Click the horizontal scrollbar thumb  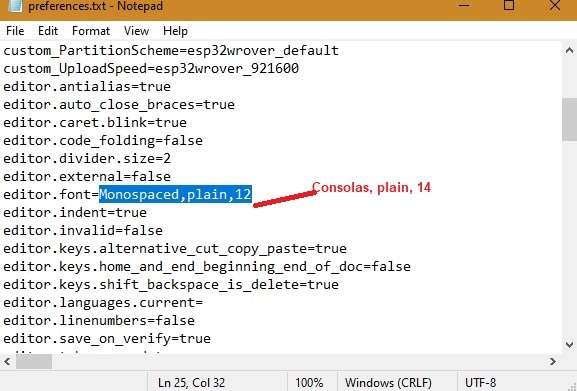pos(33,362)
